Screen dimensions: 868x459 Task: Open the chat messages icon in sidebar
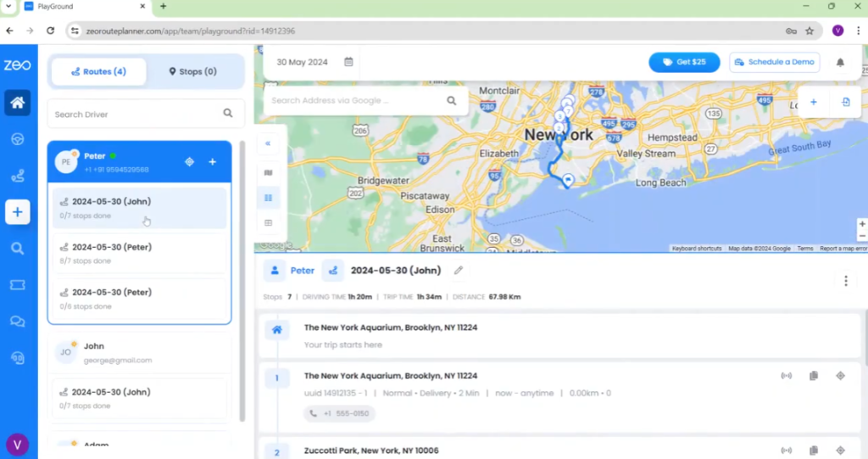[x=17, y=322]
